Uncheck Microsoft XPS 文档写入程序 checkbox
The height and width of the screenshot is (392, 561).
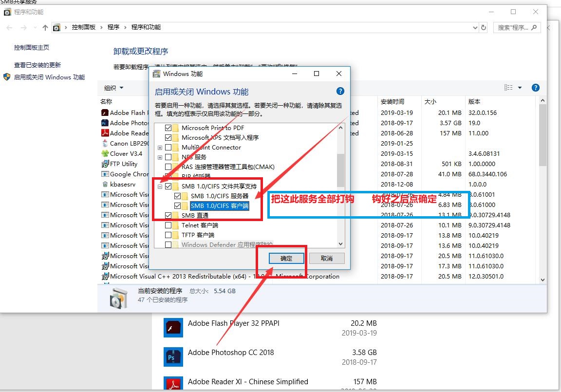168,137
